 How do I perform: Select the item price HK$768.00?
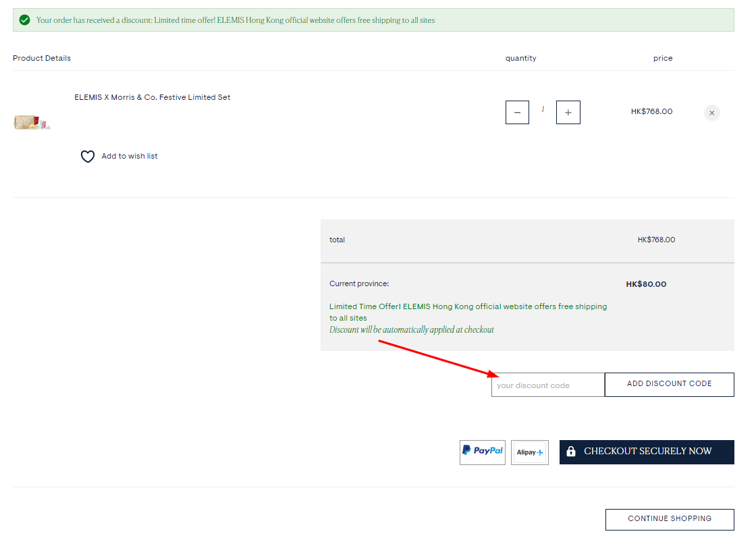pyautogui.click(x=651, y=111)
